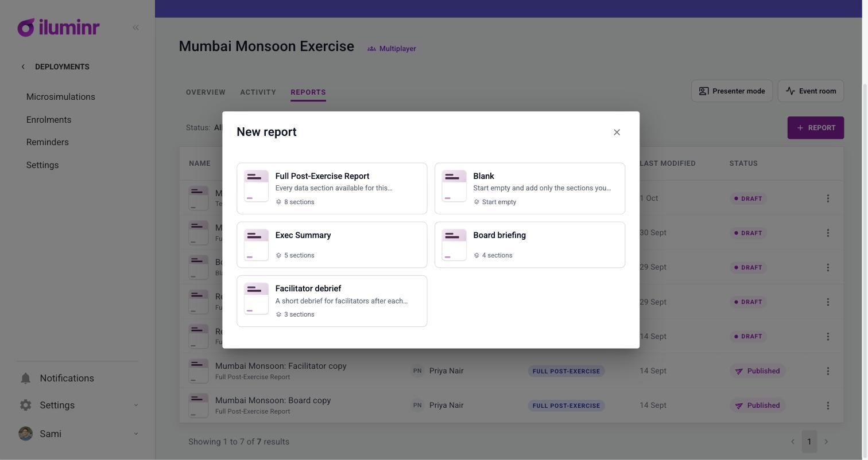Viewport: 868px width, 460px height.
Task: Click the Notifications bell icon
Action: pos(25,379)
